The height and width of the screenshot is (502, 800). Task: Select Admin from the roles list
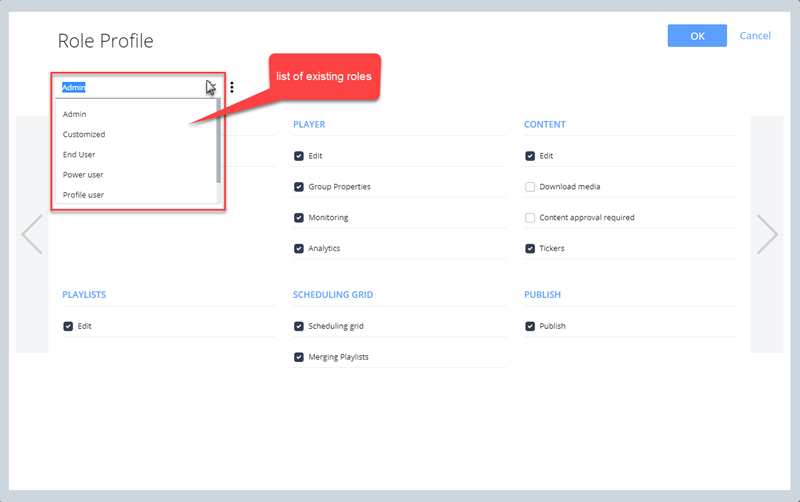(x=75, y=114)
